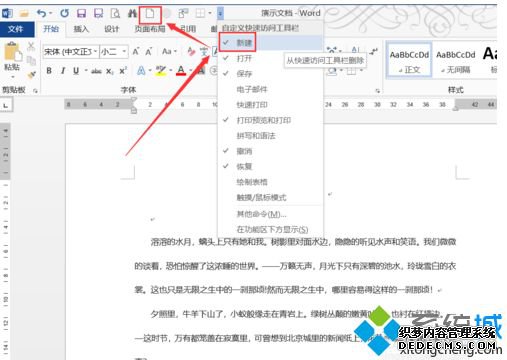Screen dimensions: 507x360
Task: Click the Subscript x₂ icon
Action: (110, 71)
